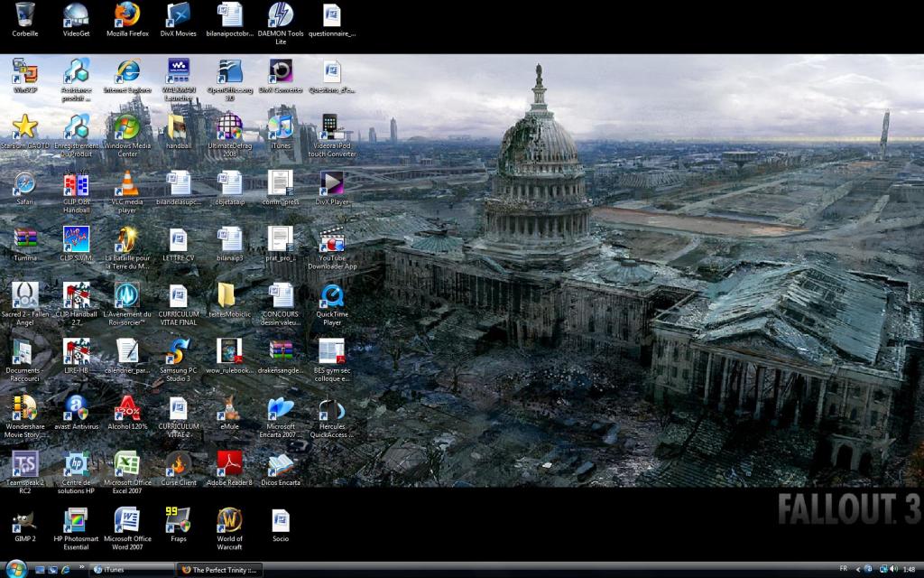Image resolution: width=924 pixels, height=578 pixels.
Task: Click the avast tray icon
Action: 868,569
